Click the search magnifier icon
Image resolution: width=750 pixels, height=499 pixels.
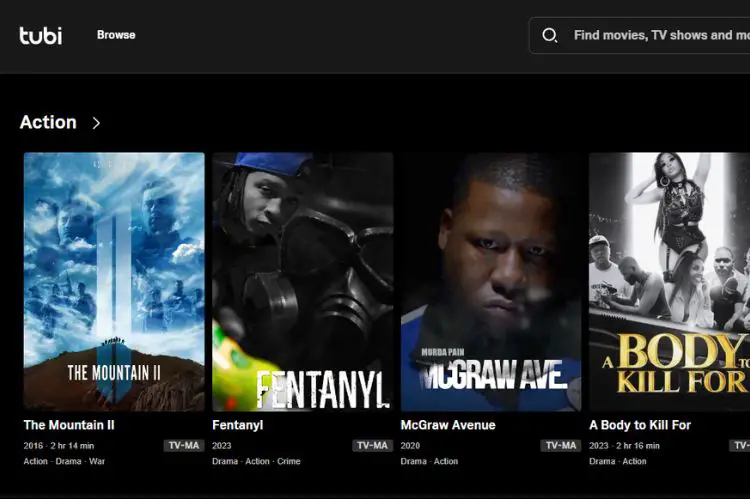coord(549,35)
